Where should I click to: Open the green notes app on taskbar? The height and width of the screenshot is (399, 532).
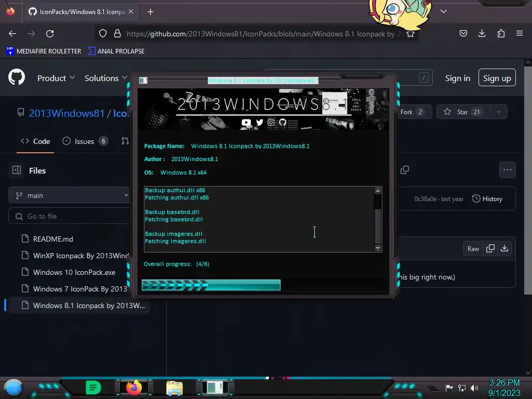94,388
